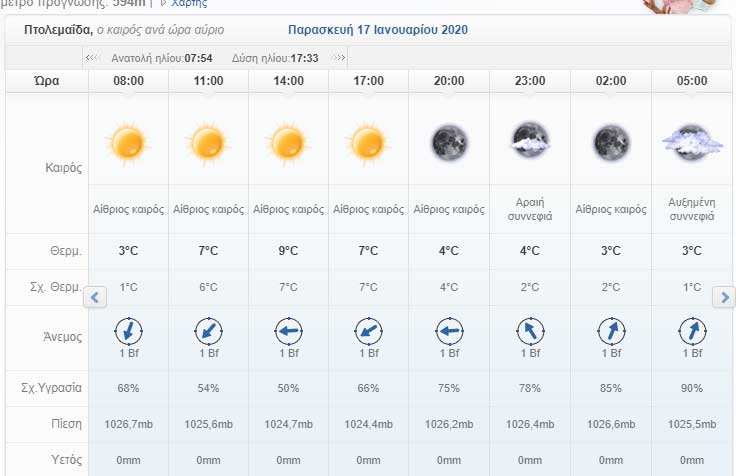Select the 20:00 hour column header
The image size is (736, 476).
pyautogui.click(x=449, y=81)
